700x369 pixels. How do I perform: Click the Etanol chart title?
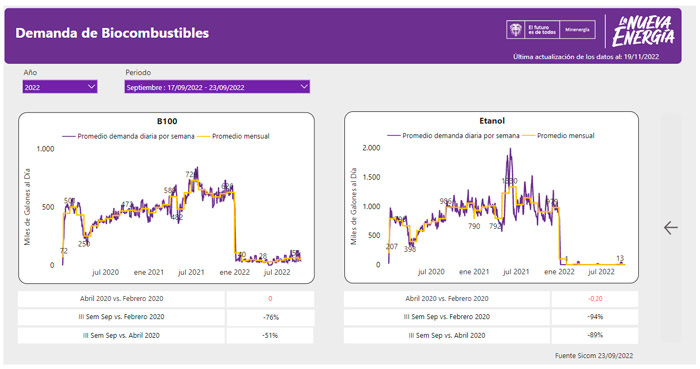click(x=492, y=120)
